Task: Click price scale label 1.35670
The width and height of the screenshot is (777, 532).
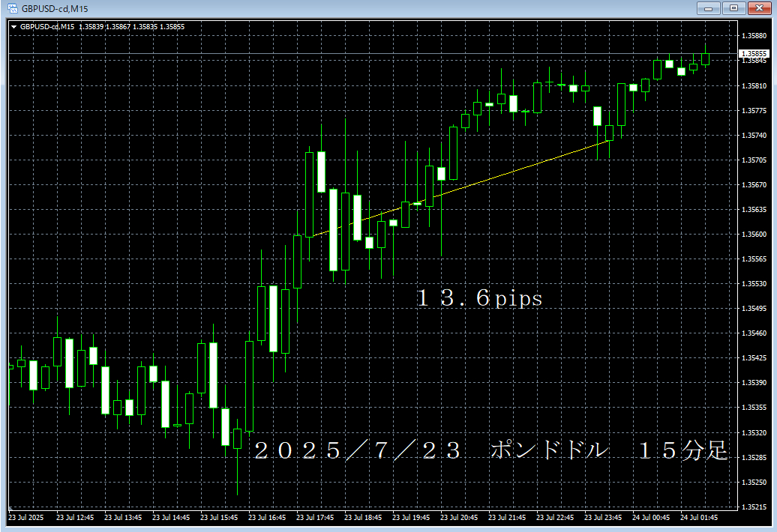Action: 754,184
